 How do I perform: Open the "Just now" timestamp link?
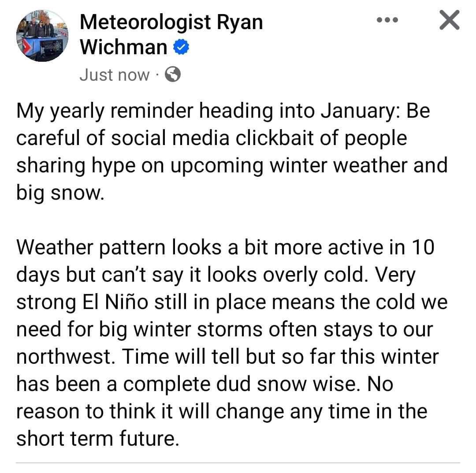pos(115,74)
